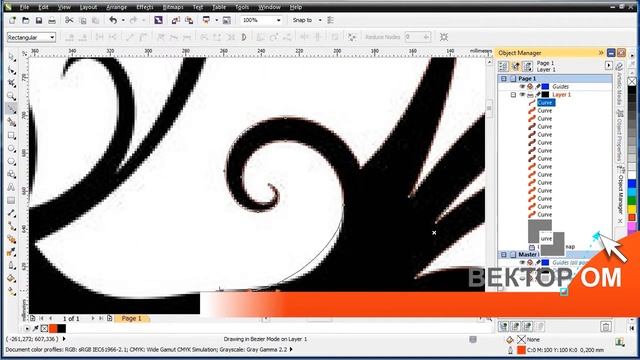Image resolution: width=640 pixels, height=360 pixels.
Task: Click the New Layer button at panel bottom
Action: tap(503, 327)
